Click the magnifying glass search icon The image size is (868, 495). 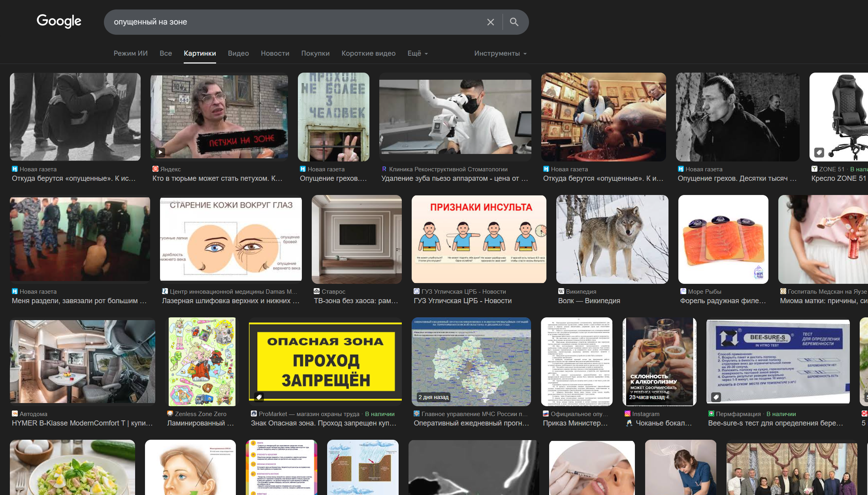tap(514, 22)
